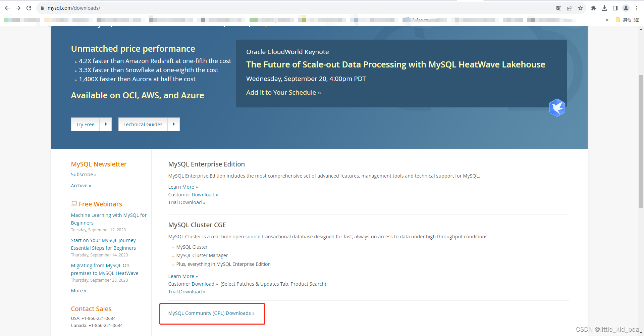
Task: Go back with the browser back arrow
Action: point(7,8)
